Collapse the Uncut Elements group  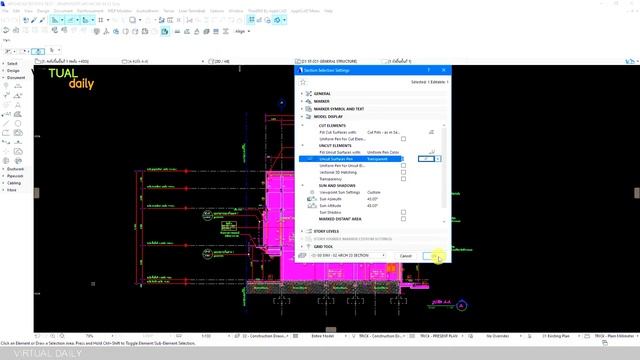pos(302,145)
